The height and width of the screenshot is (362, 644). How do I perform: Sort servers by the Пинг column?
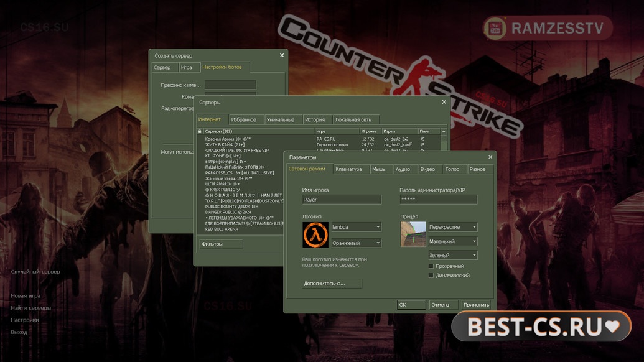429,131
